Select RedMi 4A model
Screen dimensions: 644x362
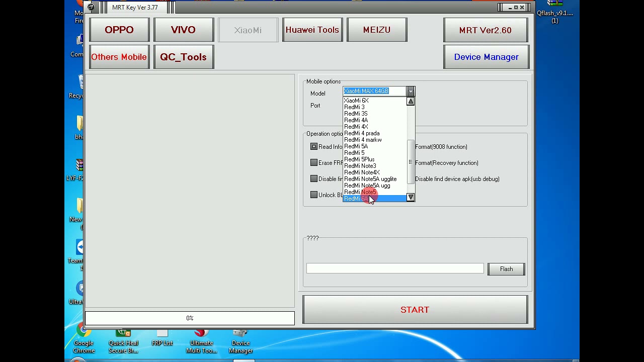(x=375, y=120)
